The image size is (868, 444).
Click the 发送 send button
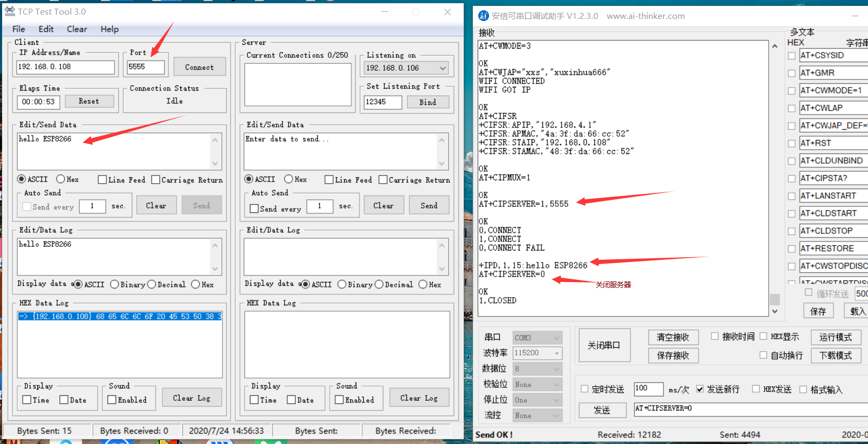pos(602,411)
